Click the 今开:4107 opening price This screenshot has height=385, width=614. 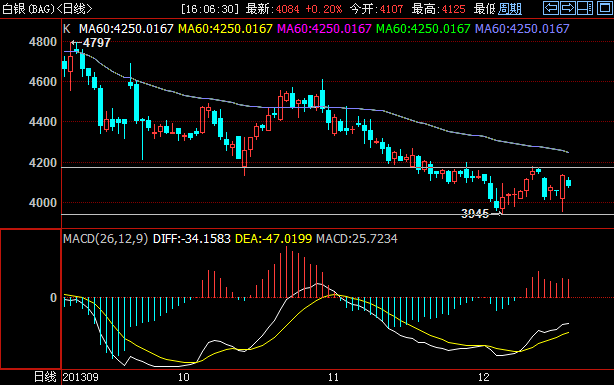[376, 9]
